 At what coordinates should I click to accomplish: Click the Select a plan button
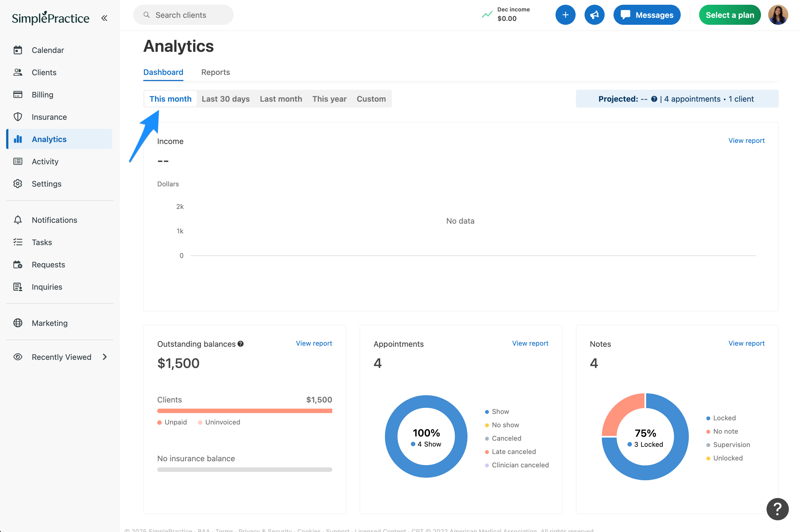point(730,14)
